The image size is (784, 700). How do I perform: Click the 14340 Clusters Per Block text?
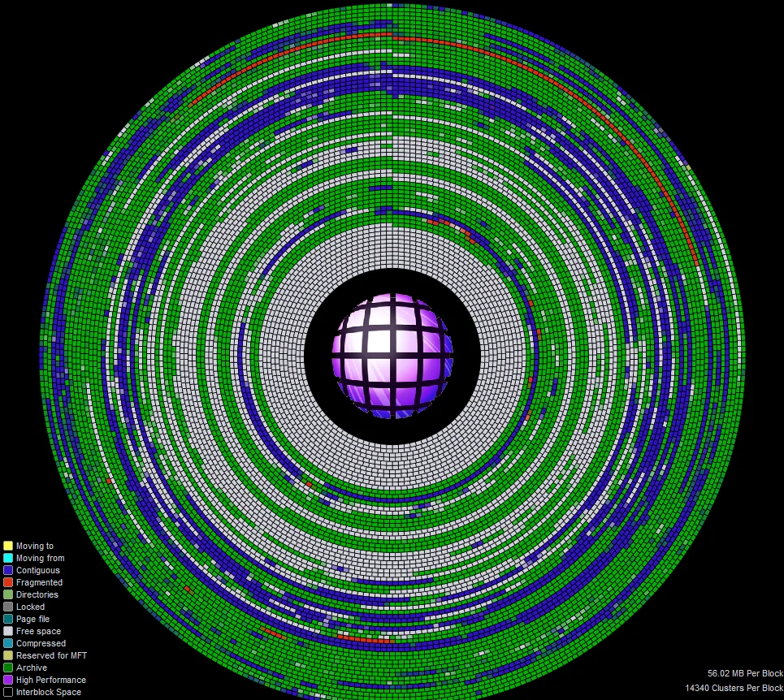click(734, 688)
